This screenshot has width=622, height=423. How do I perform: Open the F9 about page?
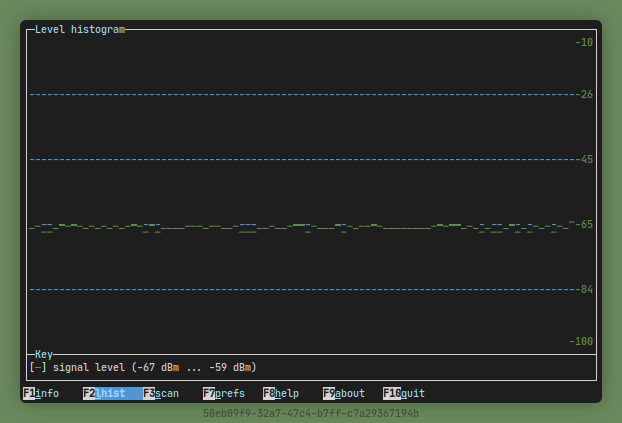(344, 393)
